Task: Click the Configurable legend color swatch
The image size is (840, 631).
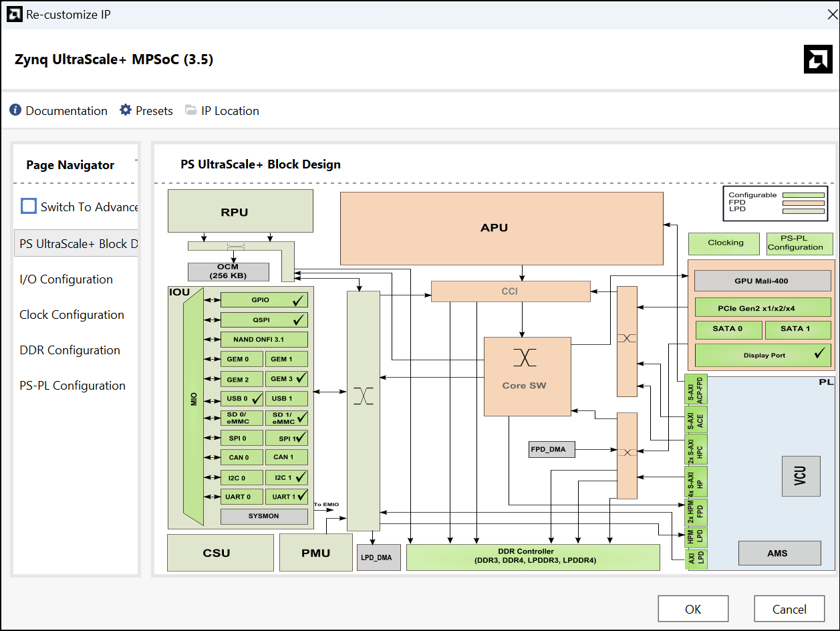Action: coord(804,195)
